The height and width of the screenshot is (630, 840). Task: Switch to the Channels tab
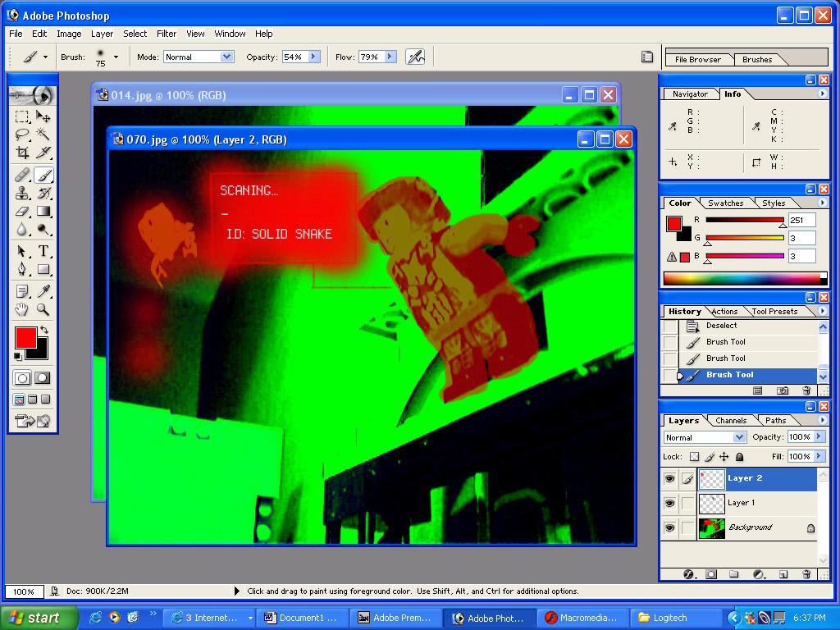tap(730, 421)
